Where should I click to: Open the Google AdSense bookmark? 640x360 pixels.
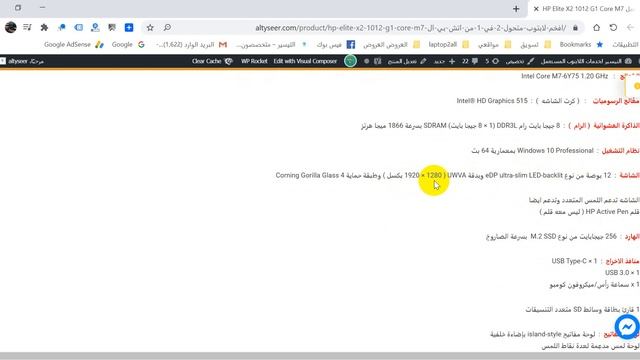(x=74, y=44)
